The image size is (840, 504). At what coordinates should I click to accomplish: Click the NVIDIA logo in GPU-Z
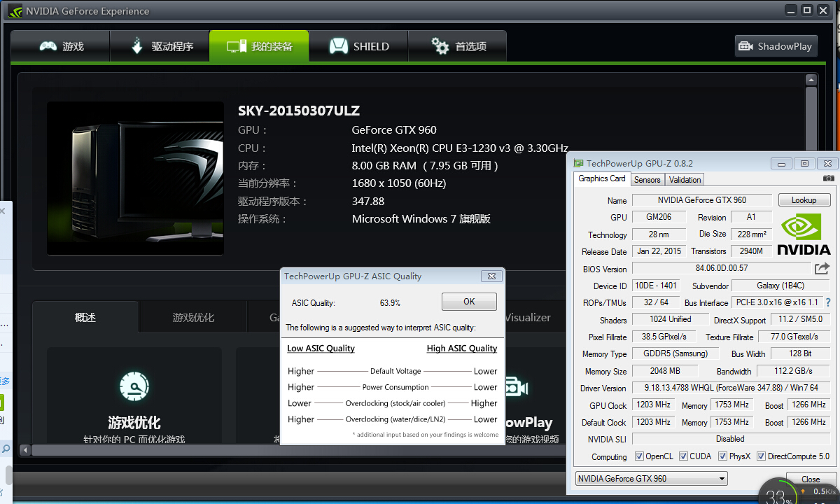[x=804, y=234]
